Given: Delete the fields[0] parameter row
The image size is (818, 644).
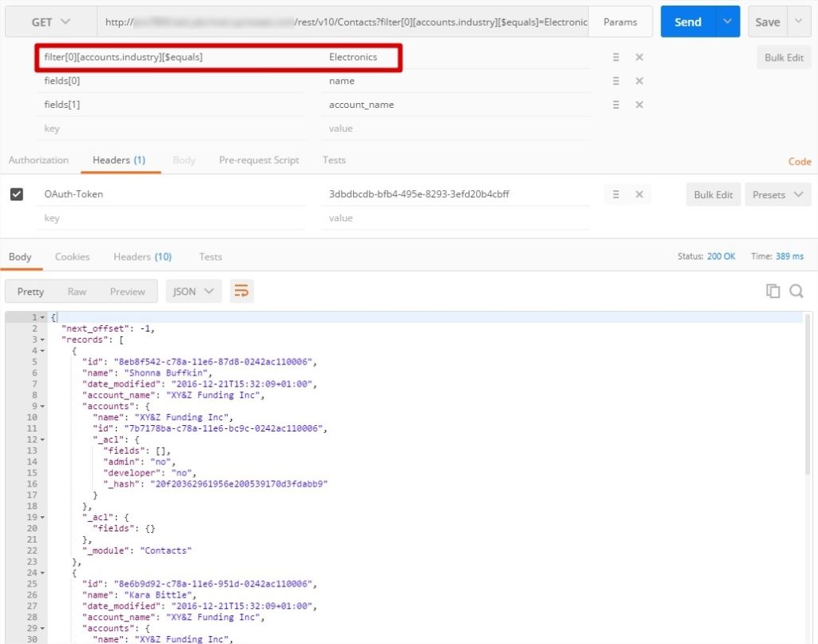Looking at the screenshot, I should 639,81.
